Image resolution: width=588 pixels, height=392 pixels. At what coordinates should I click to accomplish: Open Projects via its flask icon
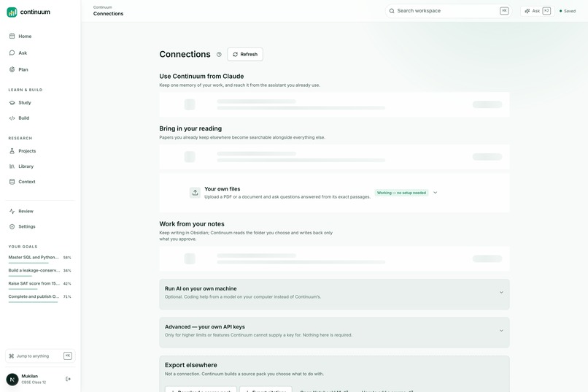point(12,151)
